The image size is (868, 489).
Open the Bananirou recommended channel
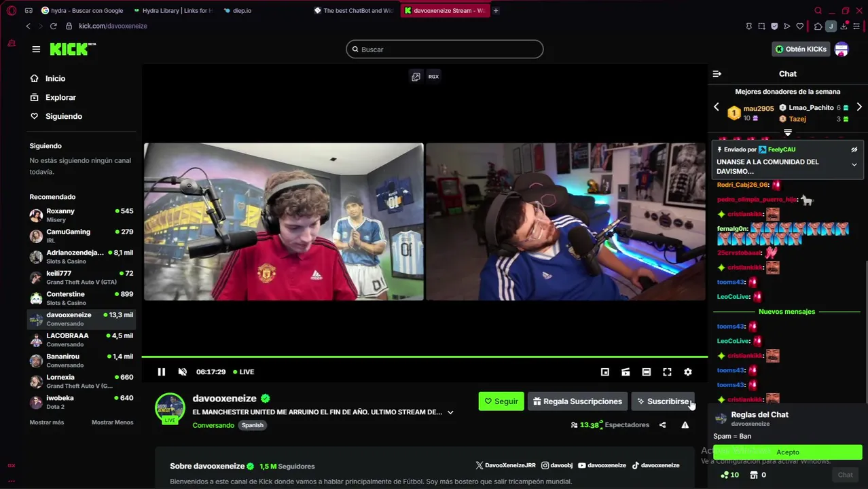pos(82,361)
